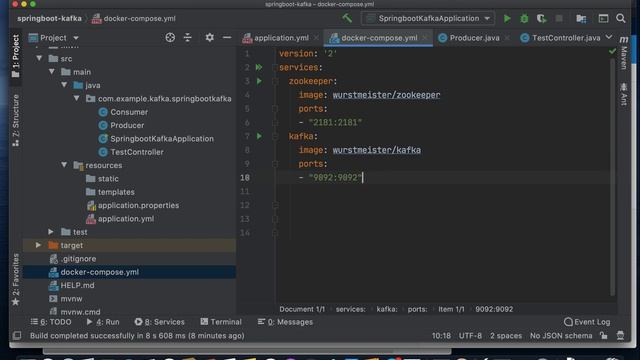Open the Ant tool window
This screenshot has width=640, height=360.
click(624, 94)
